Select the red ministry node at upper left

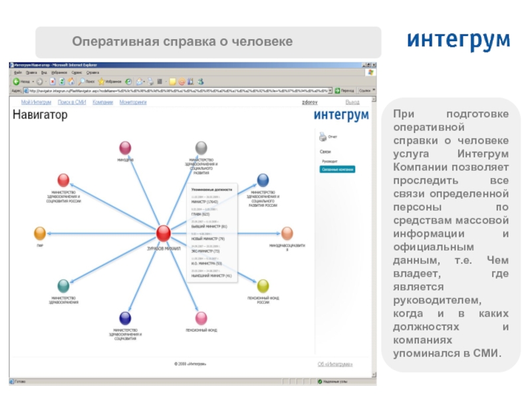pos(63,180)
